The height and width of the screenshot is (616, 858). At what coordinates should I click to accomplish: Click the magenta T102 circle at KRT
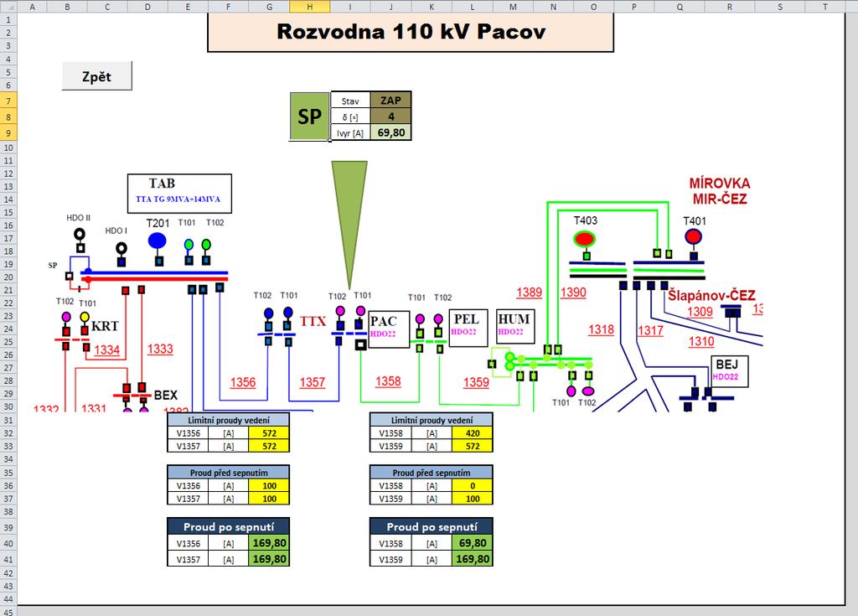tap(66, 317)
